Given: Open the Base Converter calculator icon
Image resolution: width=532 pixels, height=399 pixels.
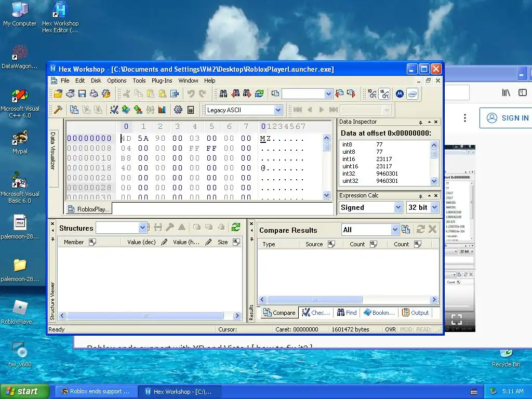Looking at the screenshot, I should (190, 110).
